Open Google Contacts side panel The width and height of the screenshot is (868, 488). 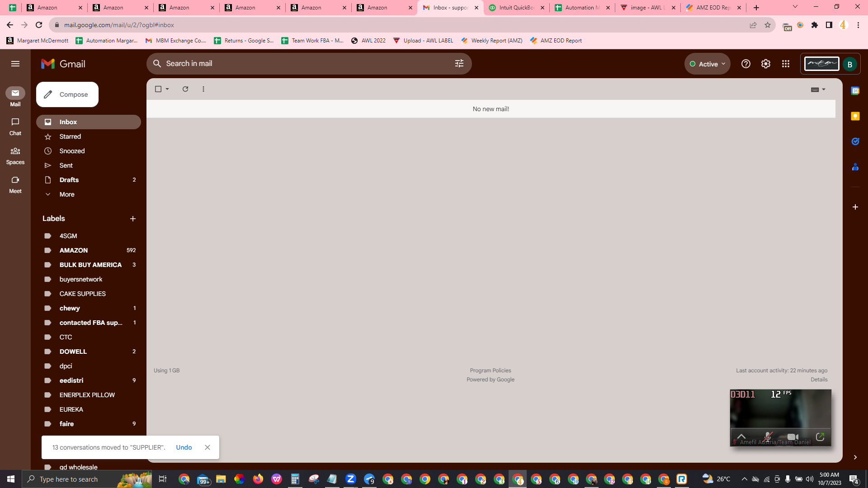click(855, 167)
